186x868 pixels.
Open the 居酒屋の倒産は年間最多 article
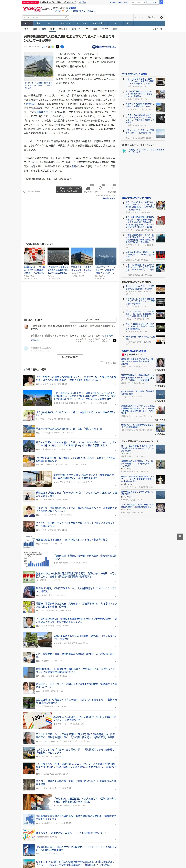(72, 539)
